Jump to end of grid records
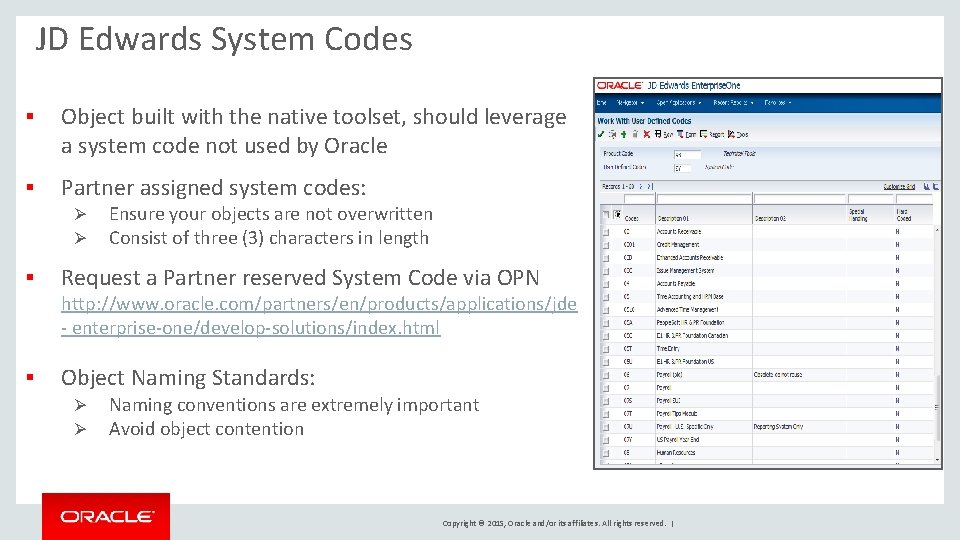The width and height of the screenshot is (960, 540). (x=650, y=187)
